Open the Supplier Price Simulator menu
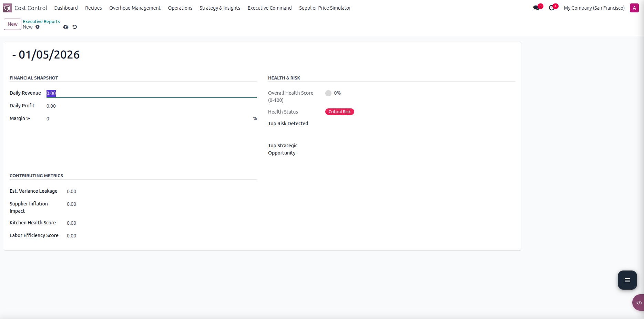This screenshot has width=644, height=319. pyautogui.click(x=325, y=8)
